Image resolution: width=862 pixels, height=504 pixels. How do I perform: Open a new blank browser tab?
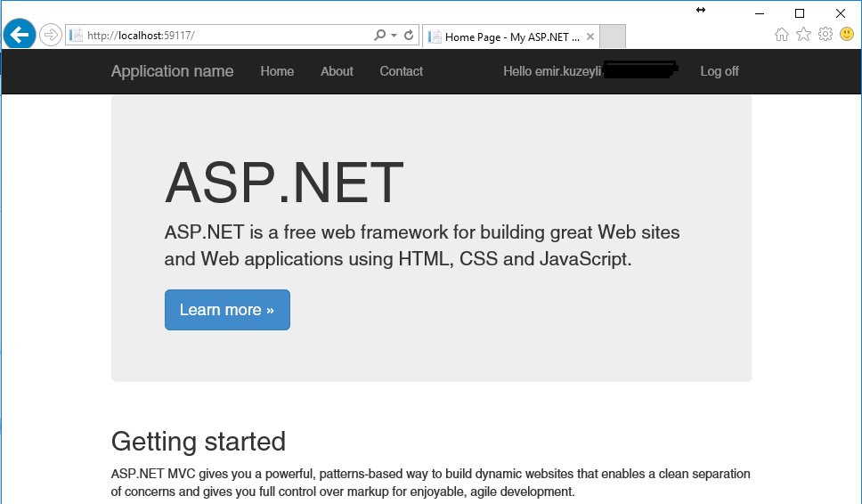[x=613, y=37]
